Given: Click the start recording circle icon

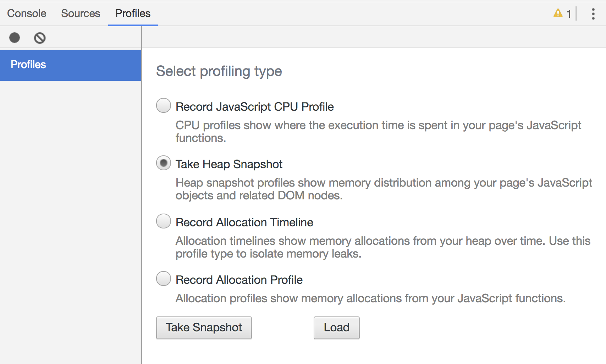Looking at the screenshot, I should click(15, 38).
